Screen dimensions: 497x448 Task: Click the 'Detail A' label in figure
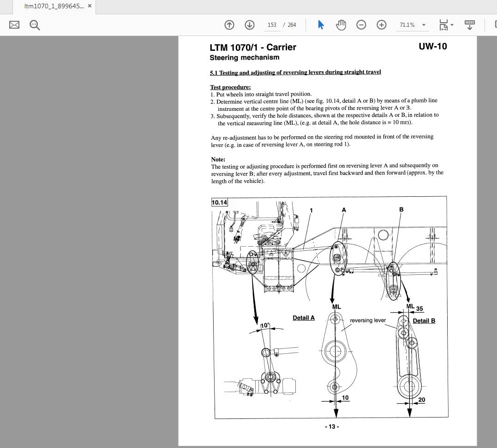click(303, 318)
